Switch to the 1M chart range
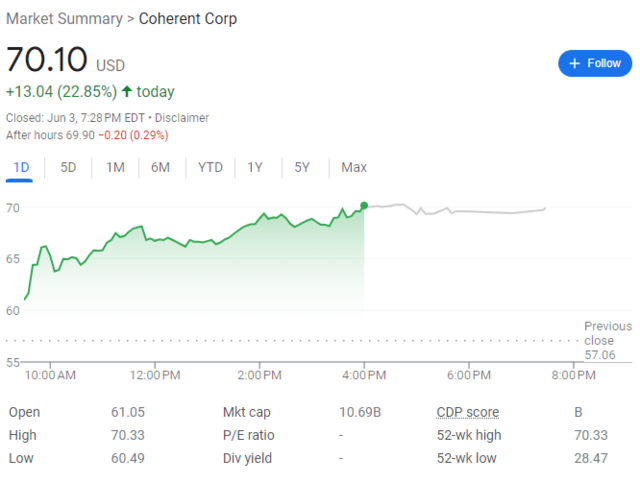The width and height of the screenshot is (640, 483). [x=115, y=167]
